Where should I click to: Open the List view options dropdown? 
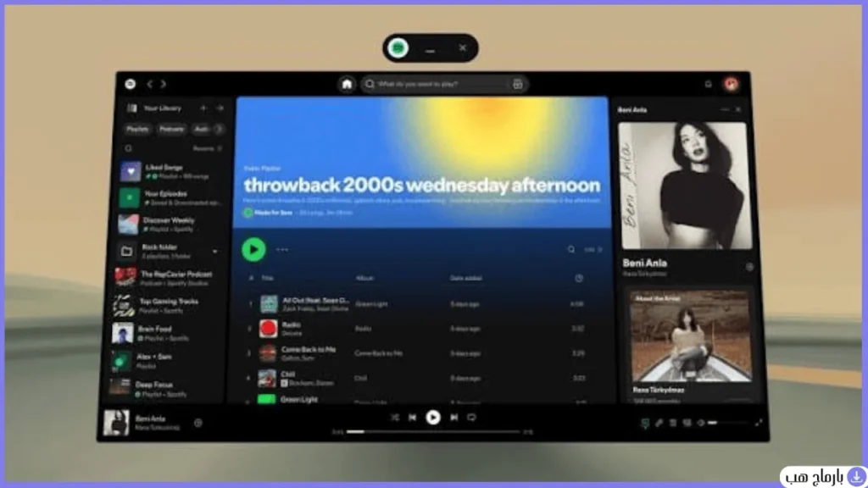pyautogui.click(x=593, y=250)
